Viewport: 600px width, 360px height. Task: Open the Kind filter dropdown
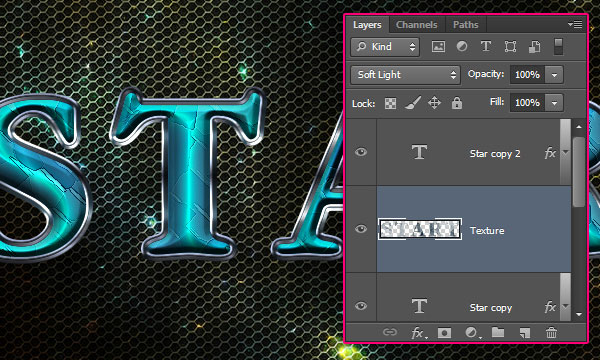click(385, 47)
